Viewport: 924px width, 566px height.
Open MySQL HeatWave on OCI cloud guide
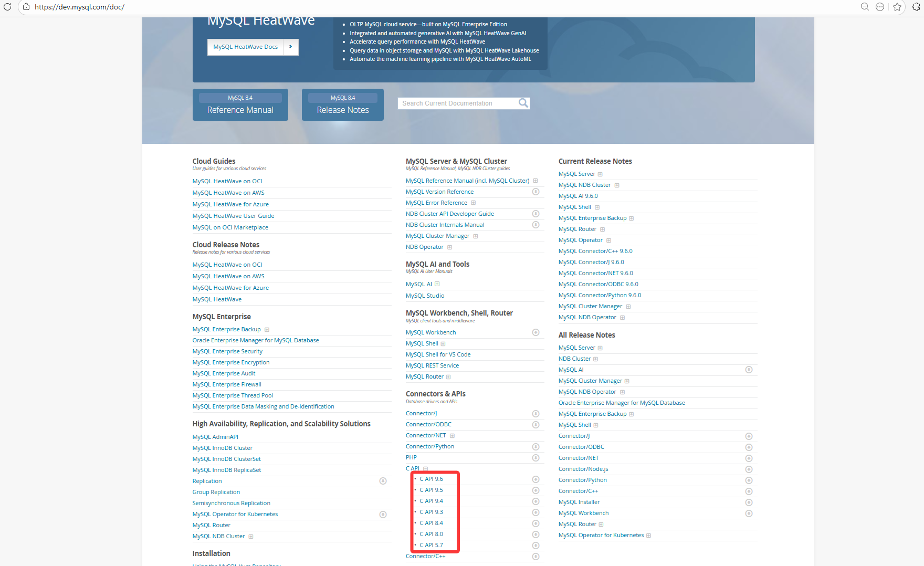[227, 181]
